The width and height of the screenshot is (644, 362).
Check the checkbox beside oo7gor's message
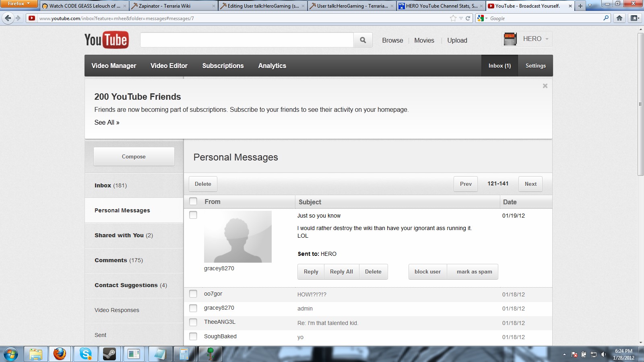tap(193, 294)
